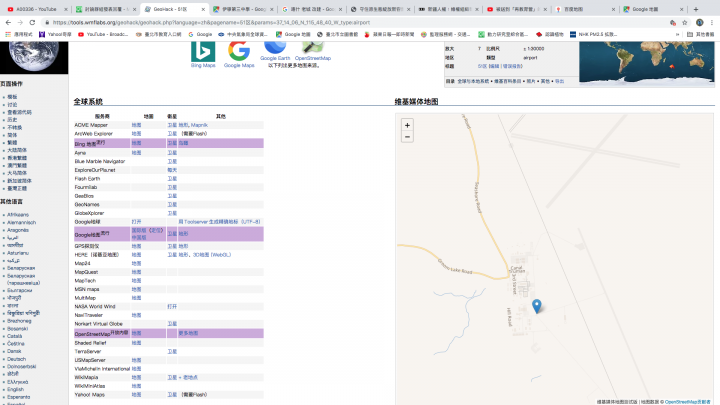
Task: Zoom in on the Wikimedia map
Action: (x=407, y=125)
